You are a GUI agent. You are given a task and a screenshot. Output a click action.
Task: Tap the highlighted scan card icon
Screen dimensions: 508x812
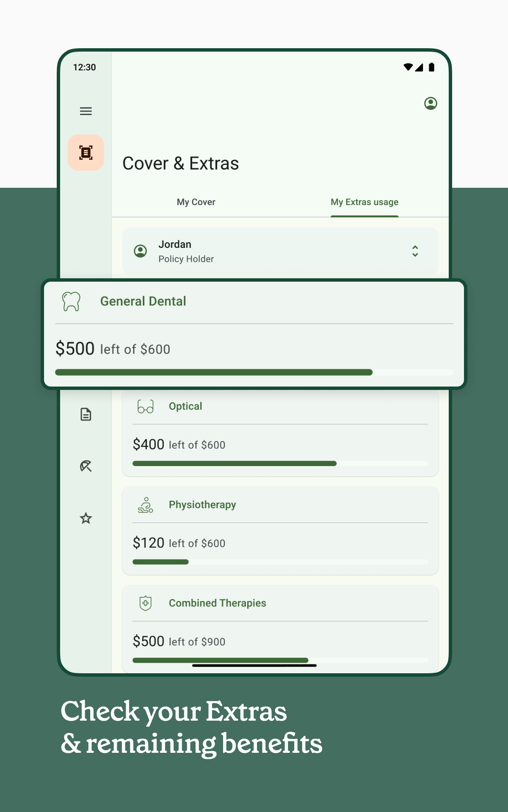click(86, 153)
